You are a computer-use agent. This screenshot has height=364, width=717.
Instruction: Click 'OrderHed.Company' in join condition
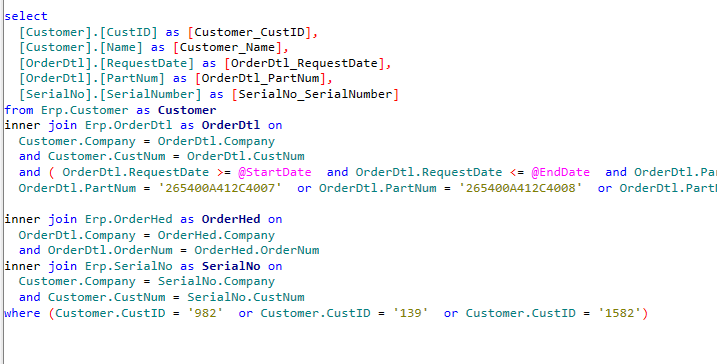[x=216, y=236]
